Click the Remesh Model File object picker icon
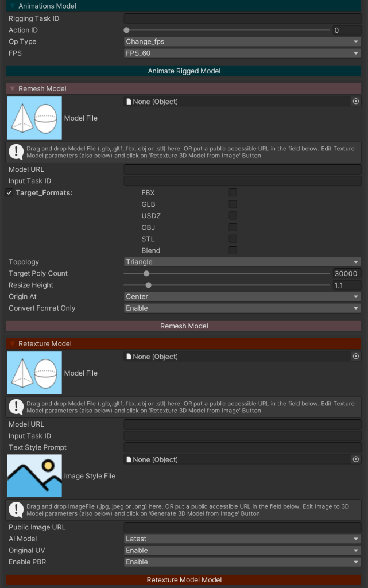This screenshot has height=588, width=368. 355,102
